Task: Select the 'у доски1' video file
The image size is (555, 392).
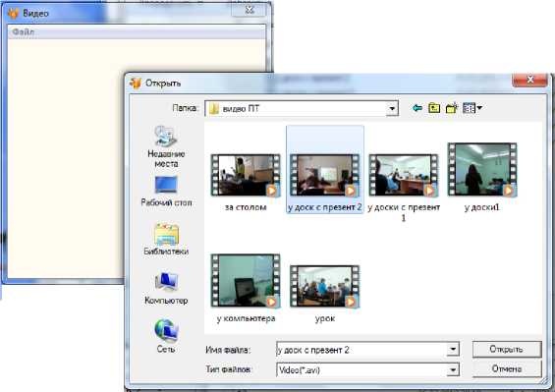Action: pos(482,177)
